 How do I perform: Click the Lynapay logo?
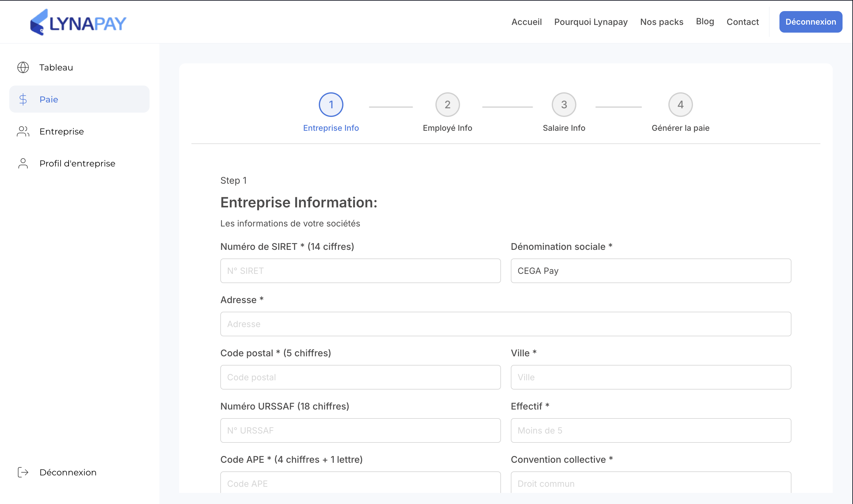point(78,22)
